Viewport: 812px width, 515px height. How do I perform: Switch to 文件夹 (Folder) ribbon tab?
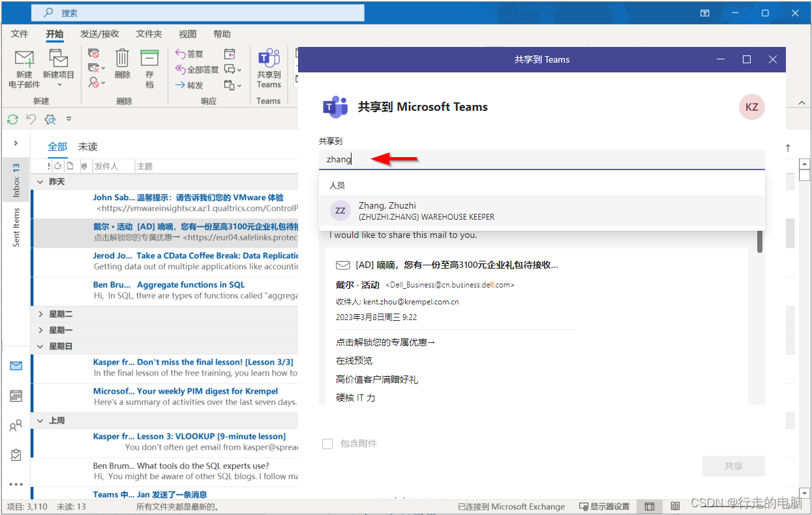click(x=149, y=34)
